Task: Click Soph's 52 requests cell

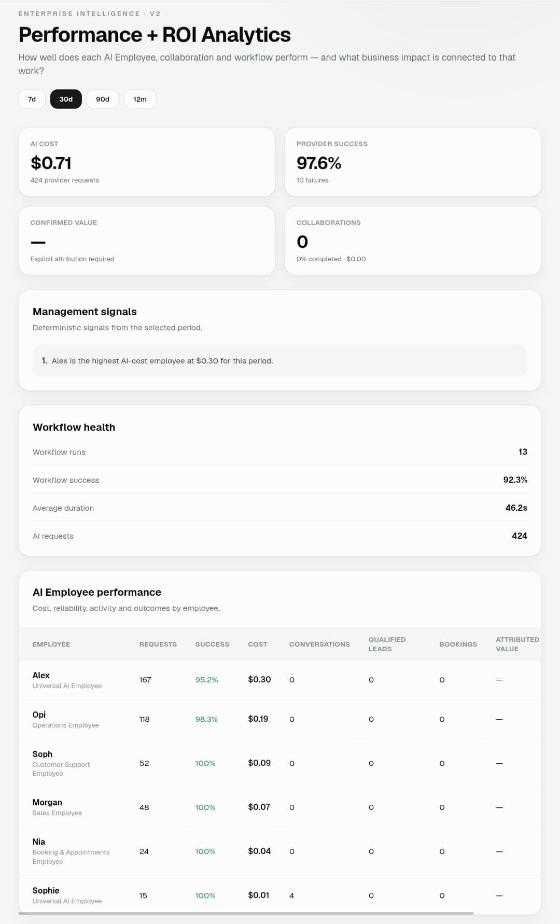Action: (x=144, y=763)
